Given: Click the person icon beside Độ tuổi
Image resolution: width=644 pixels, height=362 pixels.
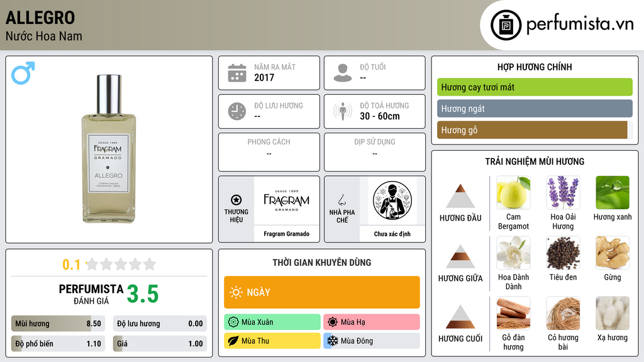Looking at the screenshot, I should click(343, 73).
